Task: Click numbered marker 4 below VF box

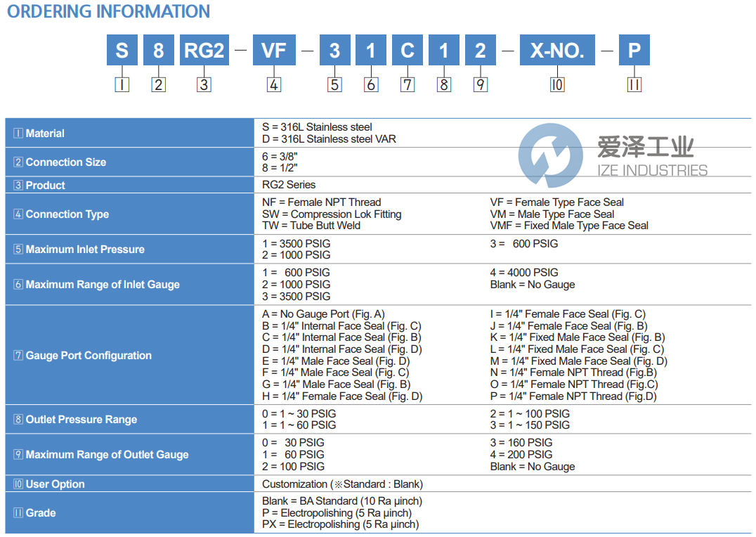Action: pos(274,84)
